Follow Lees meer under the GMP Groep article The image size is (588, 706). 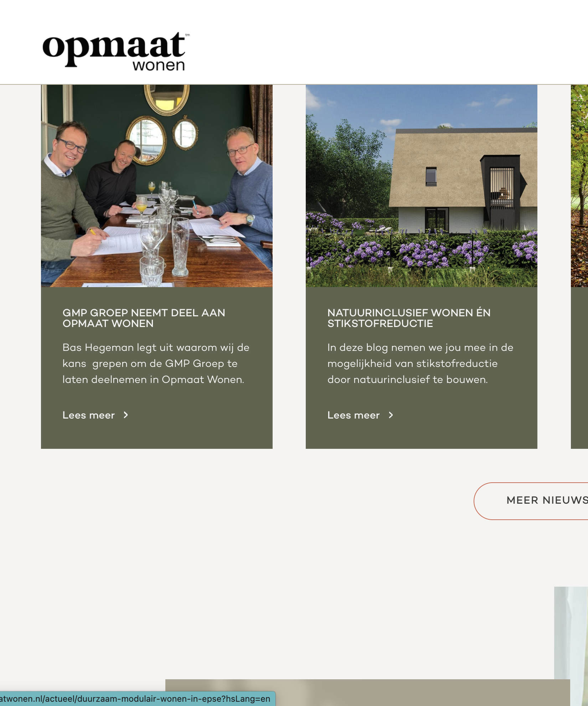[89, 415]
